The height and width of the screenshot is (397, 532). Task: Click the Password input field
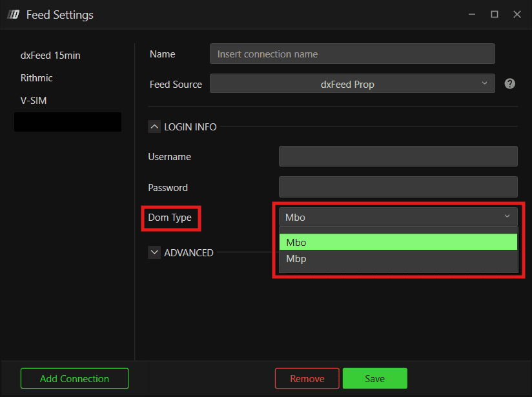tap(398, 187)
